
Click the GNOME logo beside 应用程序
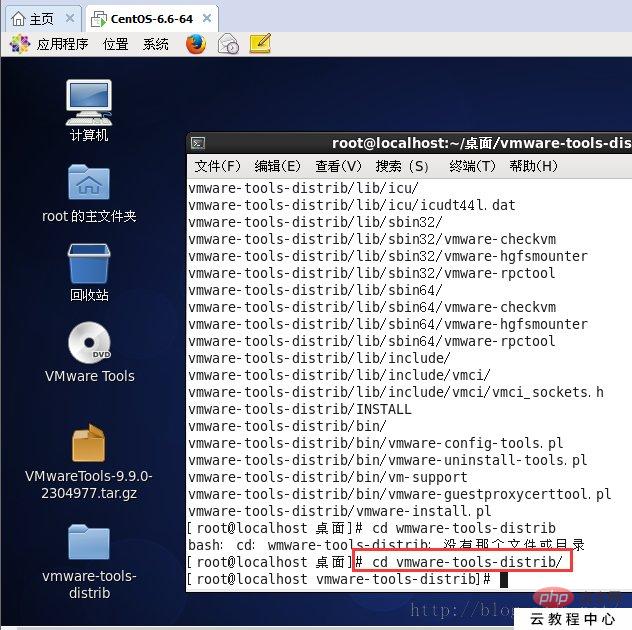(20, 44)
